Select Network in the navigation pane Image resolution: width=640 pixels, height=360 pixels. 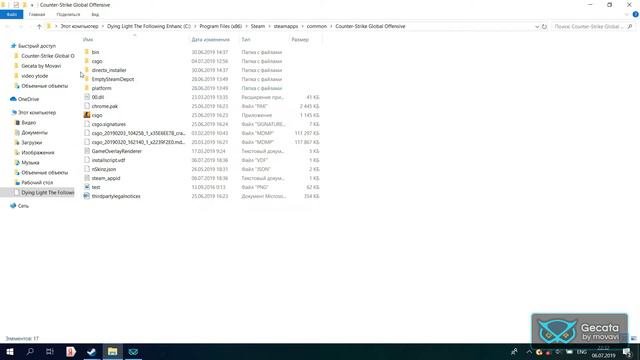click(x=23, y=206)
